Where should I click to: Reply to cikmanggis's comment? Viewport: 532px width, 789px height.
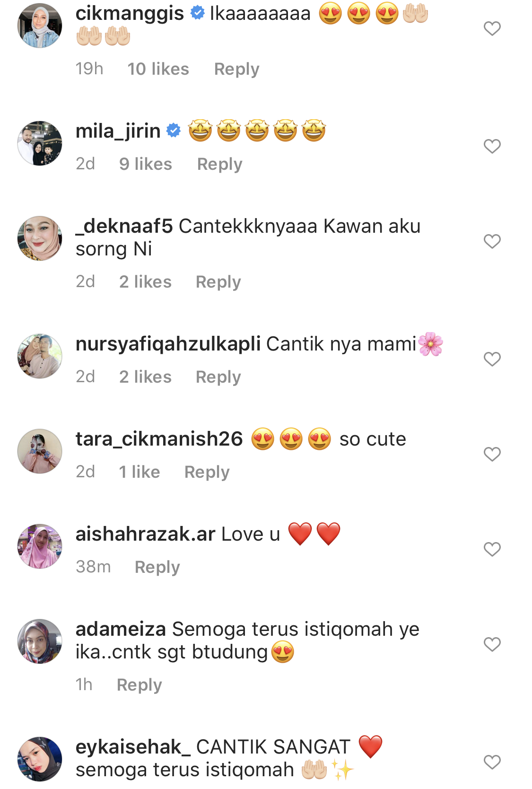[x=236, y=70]
